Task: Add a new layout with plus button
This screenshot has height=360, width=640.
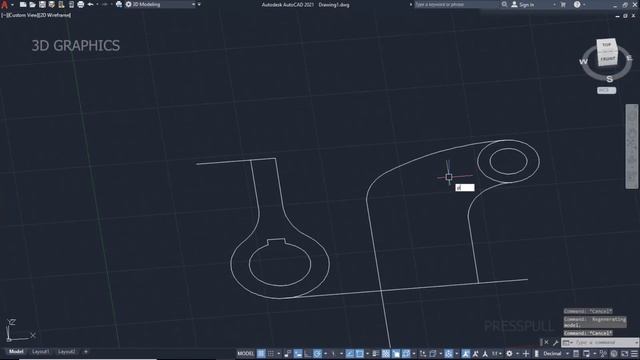Action: [86, 351]
